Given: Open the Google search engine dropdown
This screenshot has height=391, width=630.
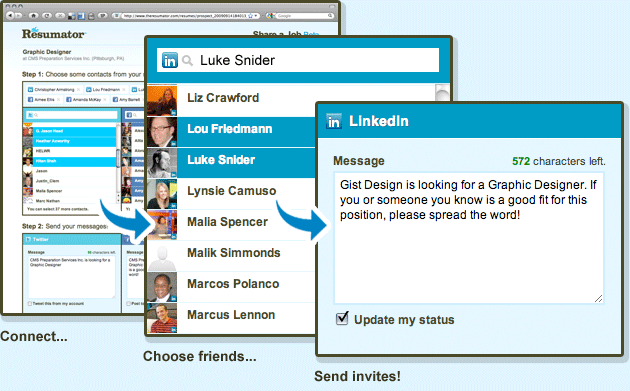Looking at the screenshot, I should [x=270, y=16].
